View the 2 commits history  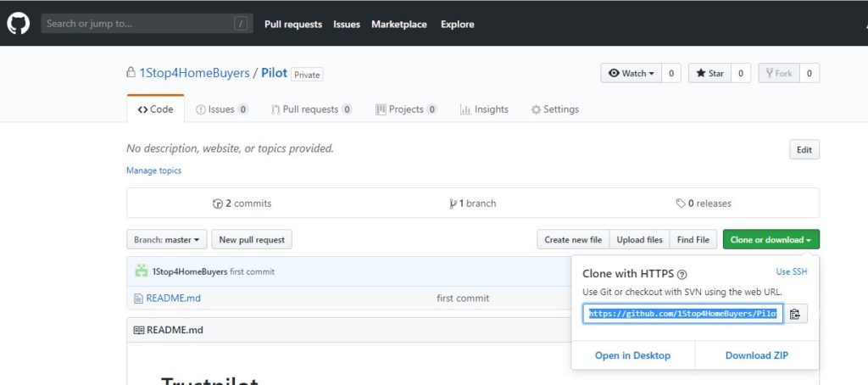click(x=242, y=204)
